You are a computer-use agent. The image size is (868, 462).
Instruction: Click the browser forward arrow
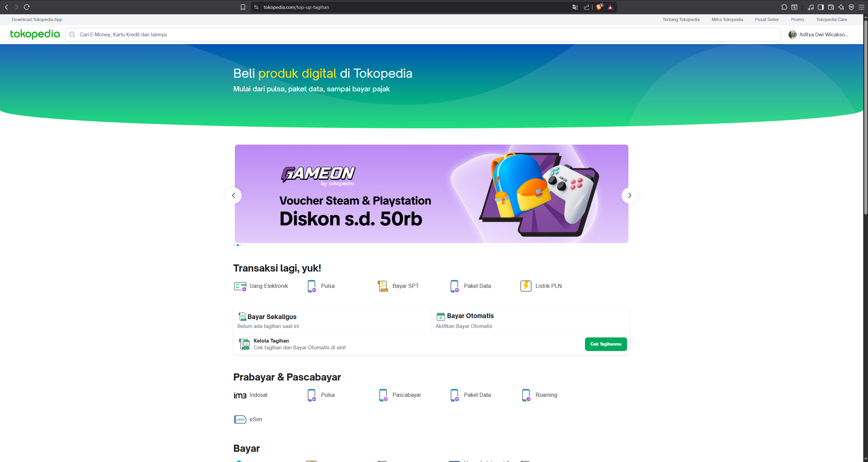(x=16, y=7)
